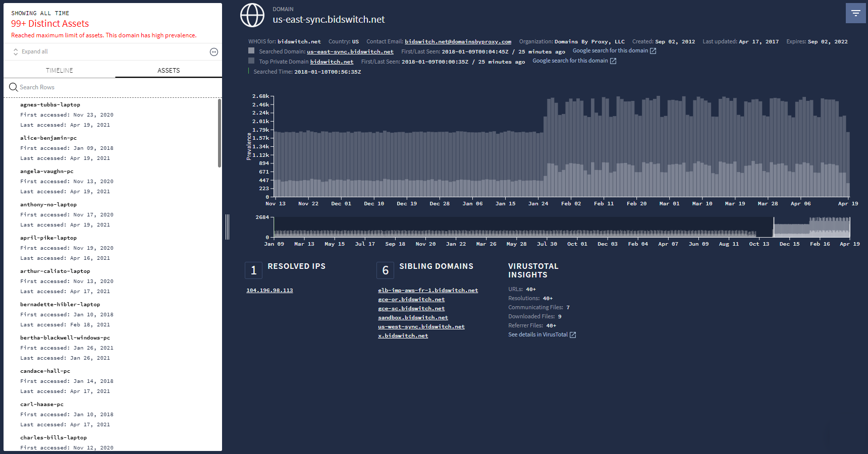Click the magnifier icon in Search Rows
The height and width of the screenshot is (454, 868).
click(13, 87)
